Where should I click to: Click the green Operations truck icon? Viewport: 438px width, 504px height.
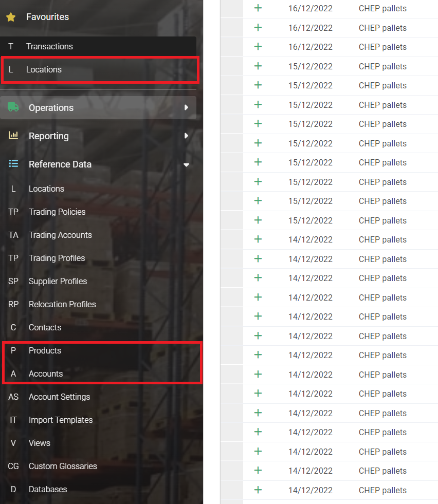[13, 107]
